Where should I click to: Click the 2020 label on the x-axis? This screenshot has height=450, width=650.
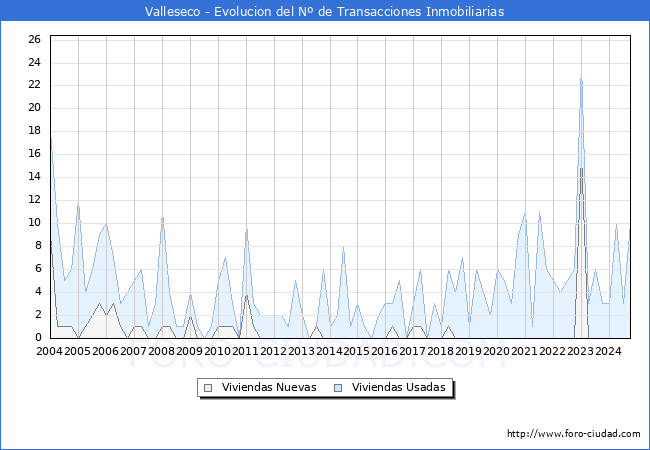[496, 351]
